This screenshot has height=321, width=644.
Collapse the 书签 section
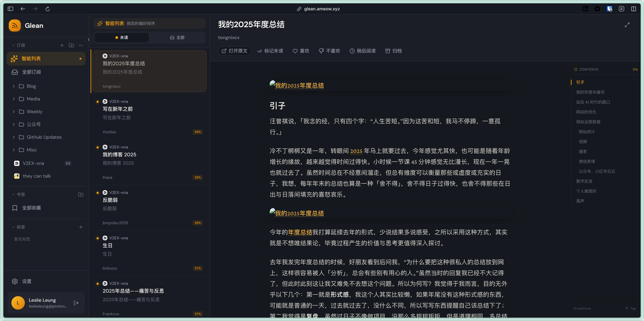click(x=13, y=195)
